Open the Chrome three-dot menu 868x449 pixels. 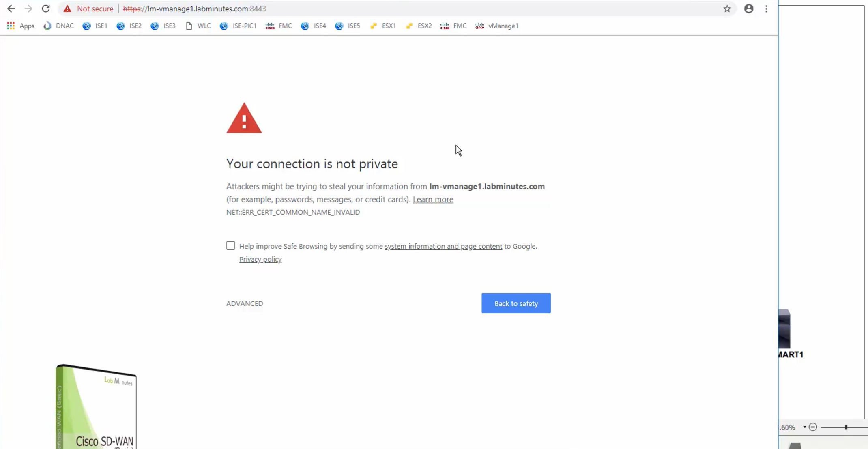point(766,9)
